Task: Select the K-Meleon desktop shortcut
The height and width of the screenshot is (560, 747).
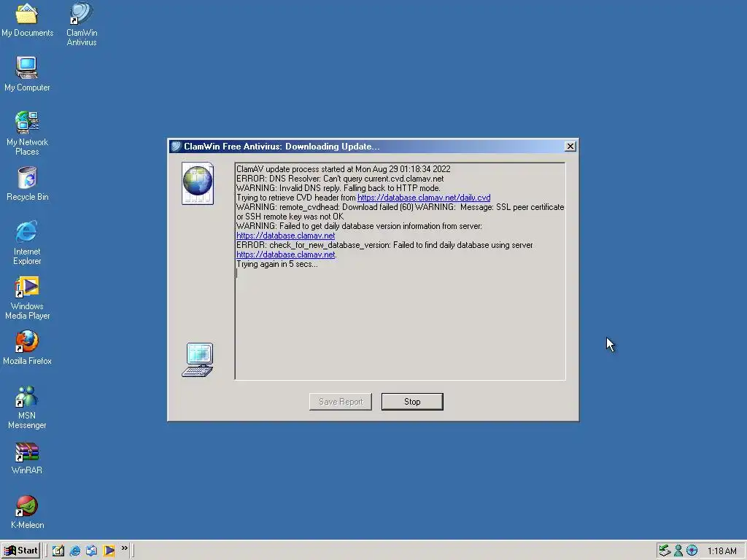Action: pyautogui.click(x=27, y=512)
